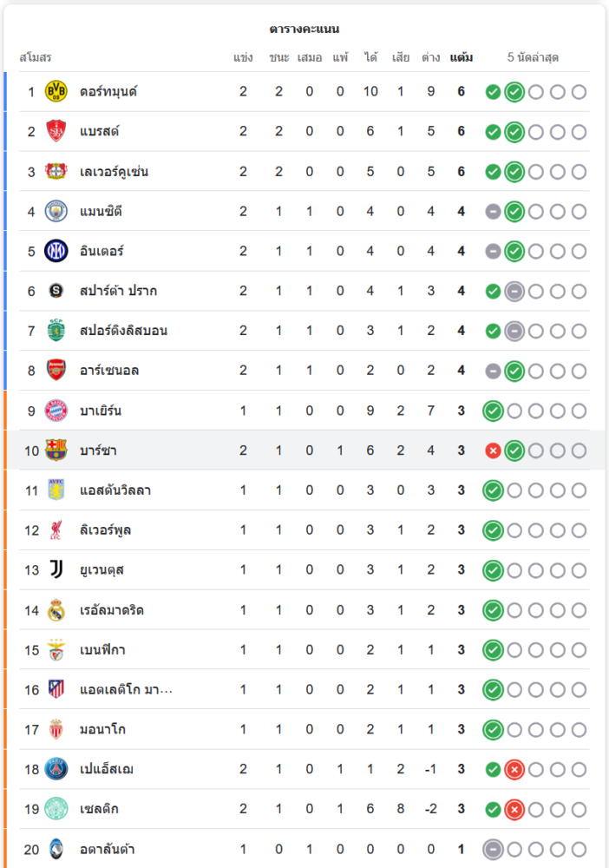Open the Paris Saint-Germain badge
Viewport: 609px width, 868px height.
(56, 769)
